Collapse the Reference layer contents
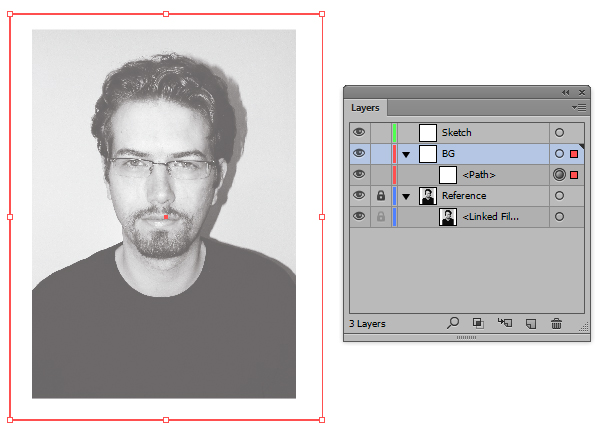 [406, 197]
